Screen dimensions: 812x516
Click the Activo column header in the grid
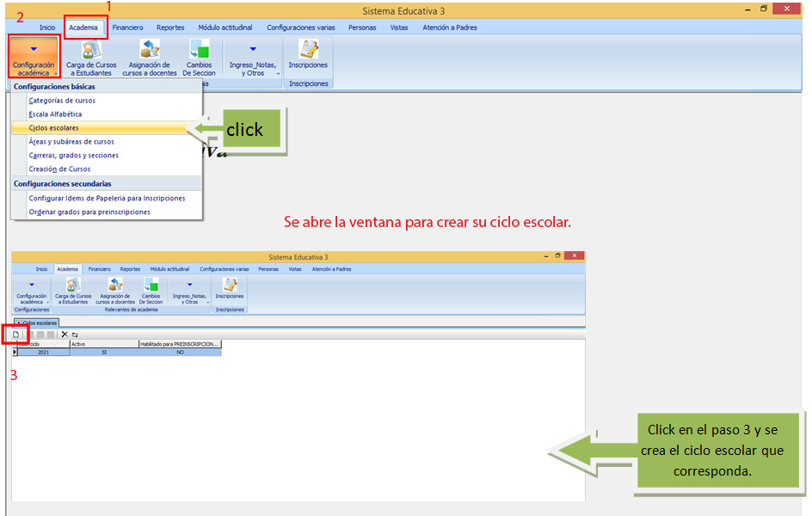pos(103,343)
